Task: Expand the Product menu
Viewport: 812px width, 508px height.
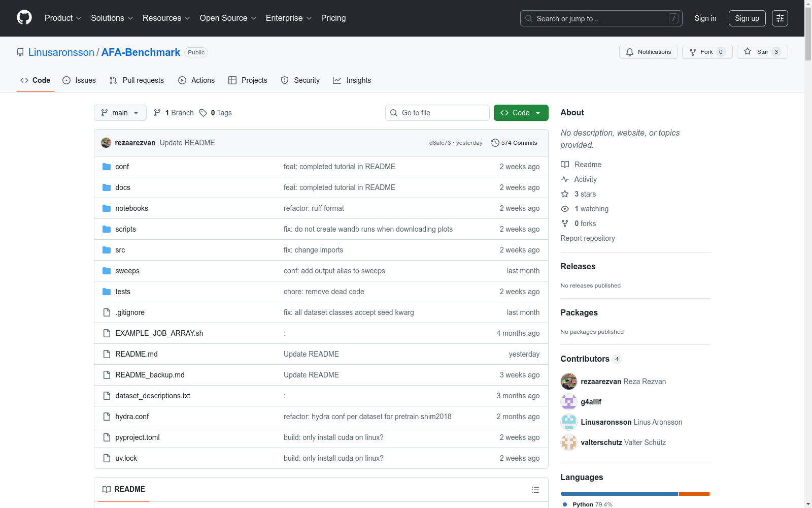Action: click(x=63, y=18)
